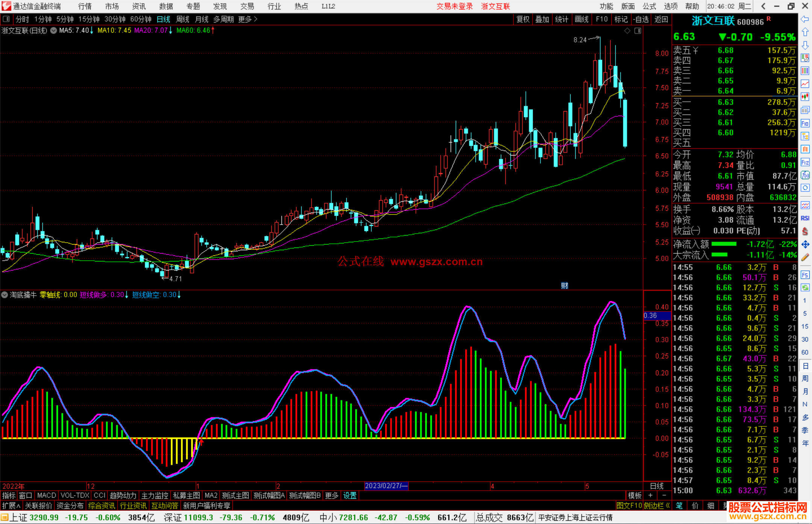The image size is (812, 524).
Task: Toggle the 淘底擒牛 indicator collapse circle
Action: pyautogui.click(x=5, y=295)
